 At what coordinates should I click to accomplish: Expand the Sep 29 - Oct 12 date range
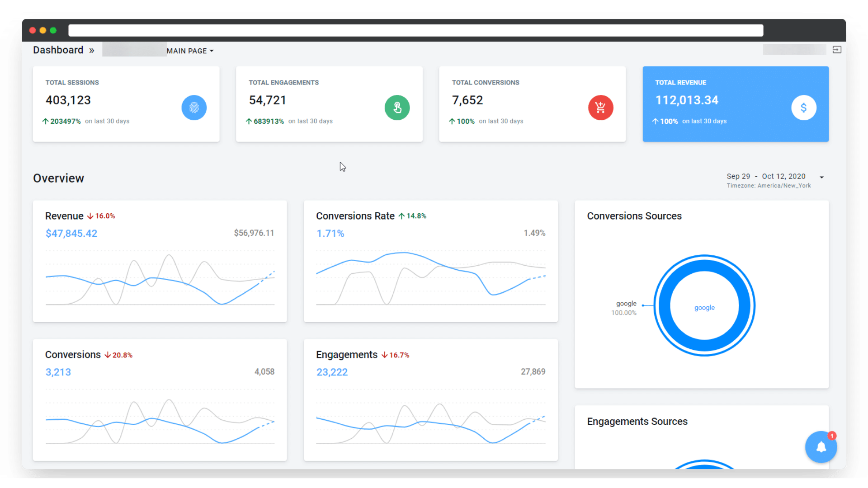pos(766,176)
